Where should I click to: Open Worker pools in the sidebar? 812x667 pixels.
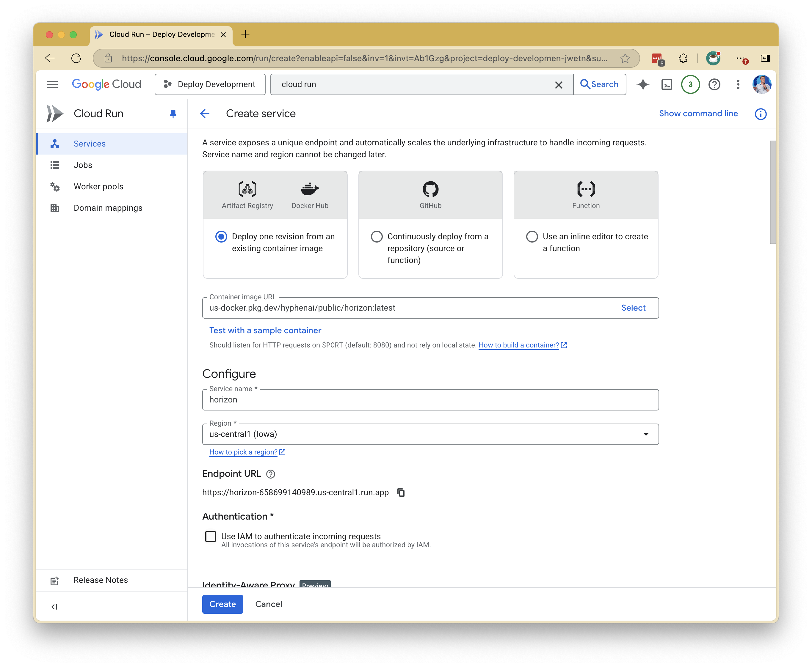click(112, 187)
